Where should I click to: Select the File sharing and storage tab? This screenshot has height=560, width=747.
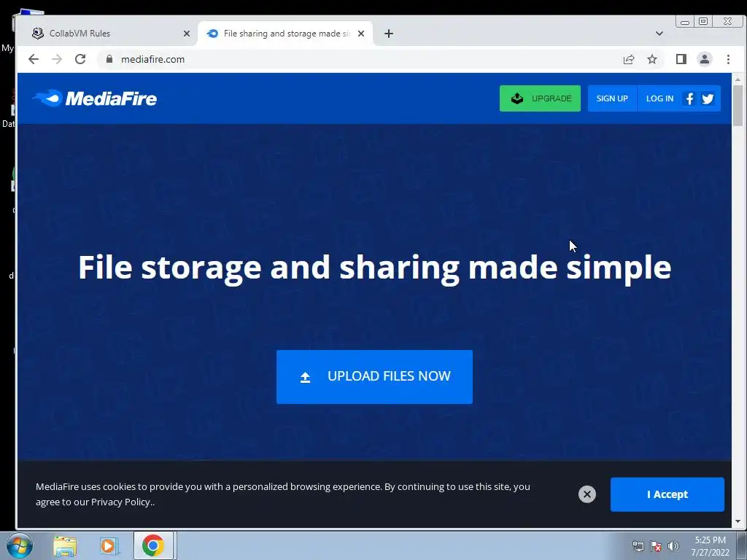pos(285,34)
